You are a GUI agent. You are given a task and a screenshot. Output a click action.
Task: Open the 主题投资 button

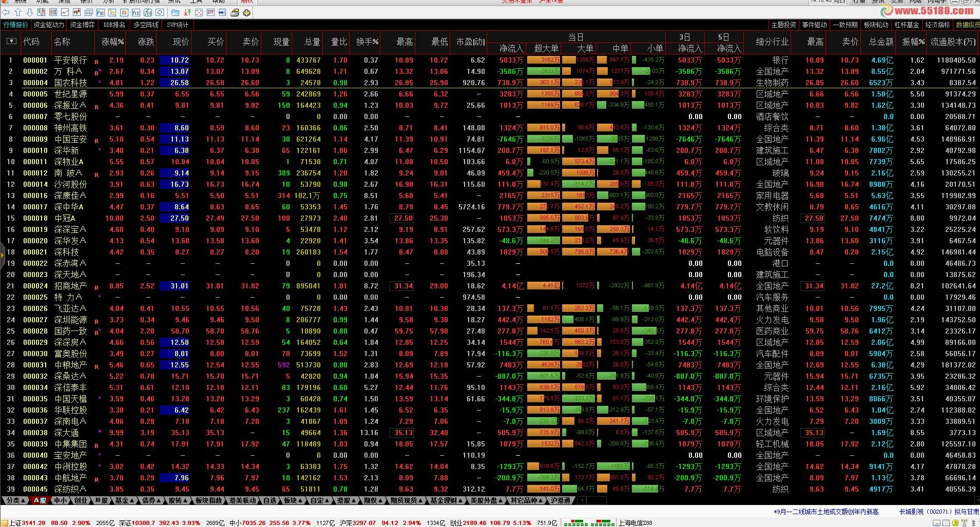pyautogui.click(x=783, y=25)
